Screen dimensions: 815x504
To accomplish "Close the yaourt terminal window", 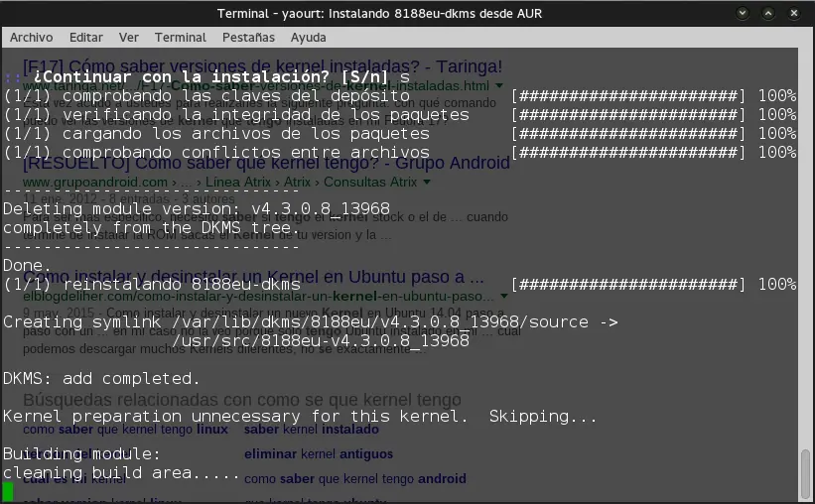I will [794, 13].
